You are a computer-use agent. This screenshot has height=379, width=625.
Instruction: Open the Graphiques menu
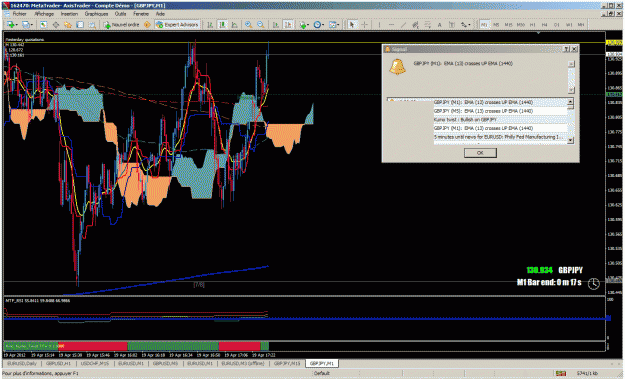pos(96,14)
